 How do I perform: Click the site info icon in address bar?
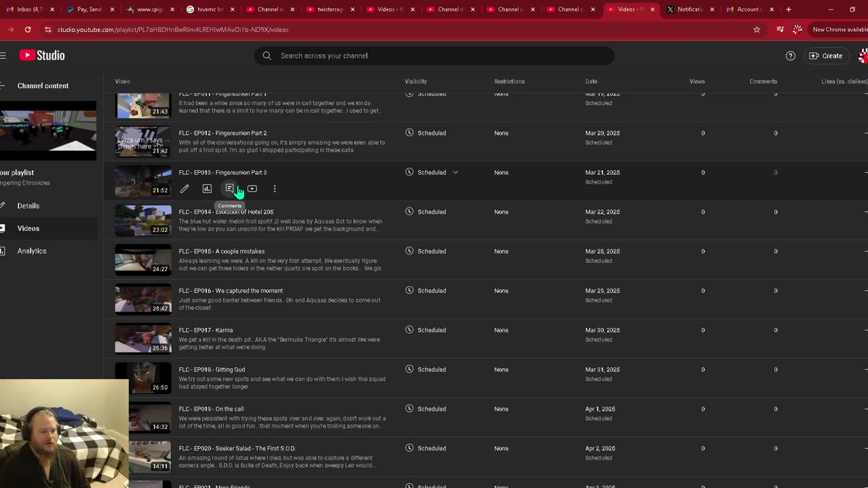click(x=47, y=30)
